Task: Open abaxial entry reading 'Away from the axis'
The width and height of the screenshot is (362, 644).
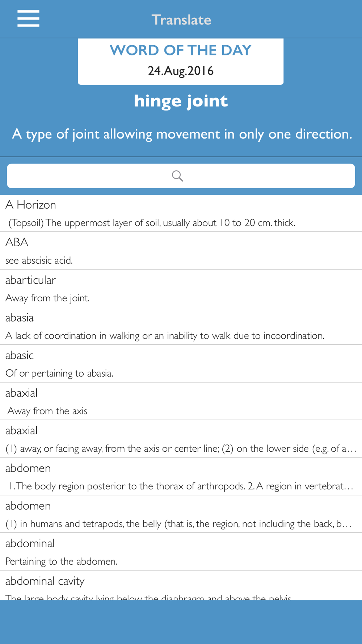Action: (x=181, y=401)
